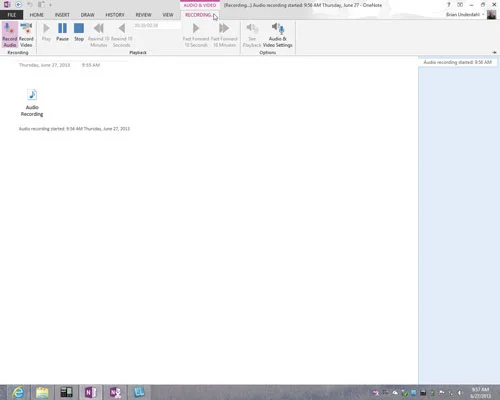
Task: Click the Dock to Desktop quick access icon
Action: coord(41,5)
